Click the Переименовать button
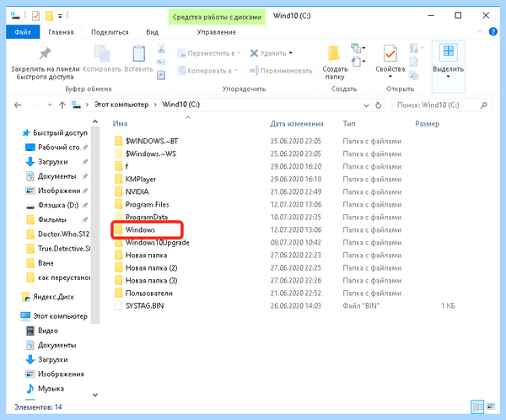 [x=281, y=71]
